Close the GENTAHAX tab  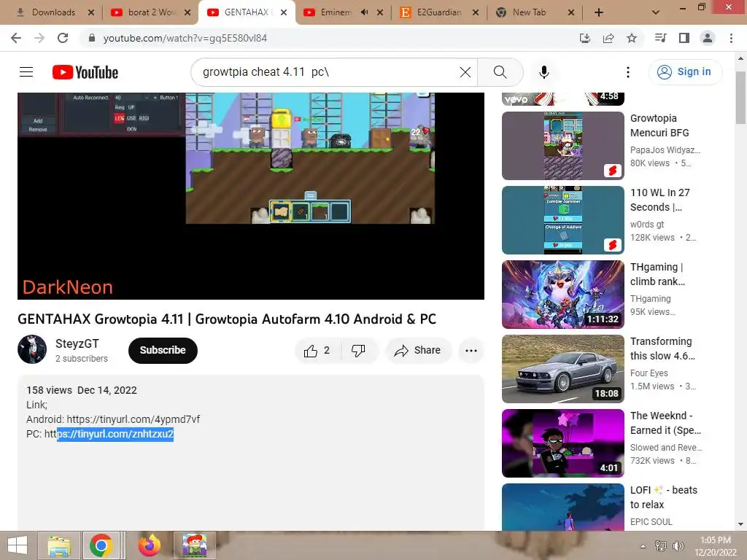point(284,12)
